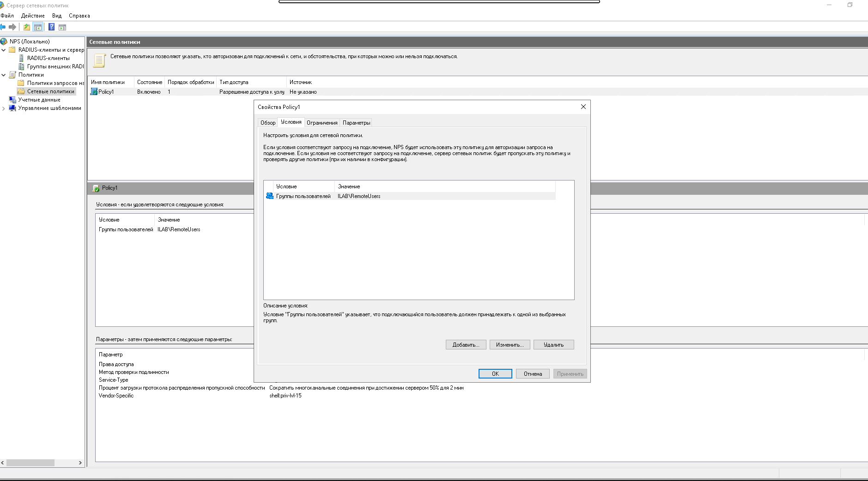868x481 pixels.
Task: Select the NPS (Локально) root node
Action: [x=30, y=42]
